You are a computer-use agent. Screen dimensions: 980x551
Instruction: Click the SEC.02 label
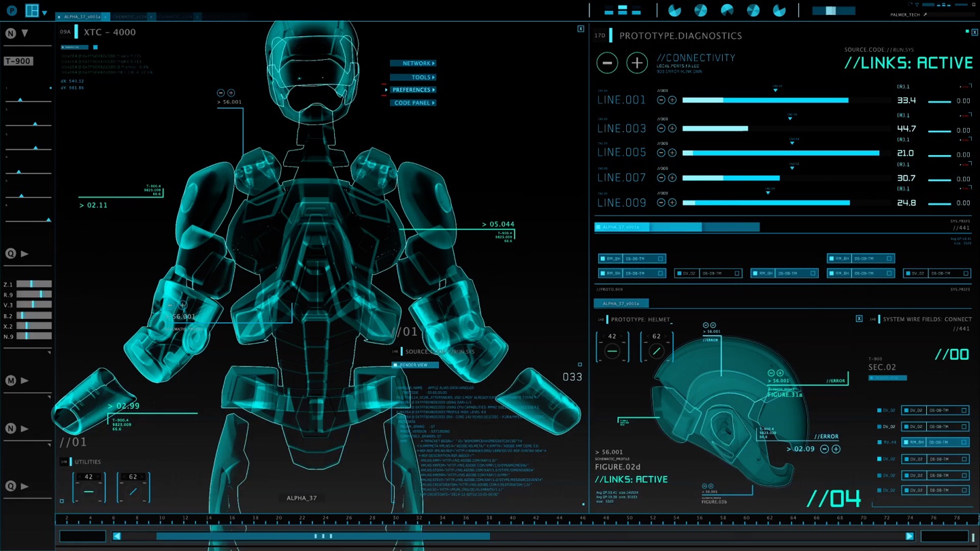coord(882,367)
